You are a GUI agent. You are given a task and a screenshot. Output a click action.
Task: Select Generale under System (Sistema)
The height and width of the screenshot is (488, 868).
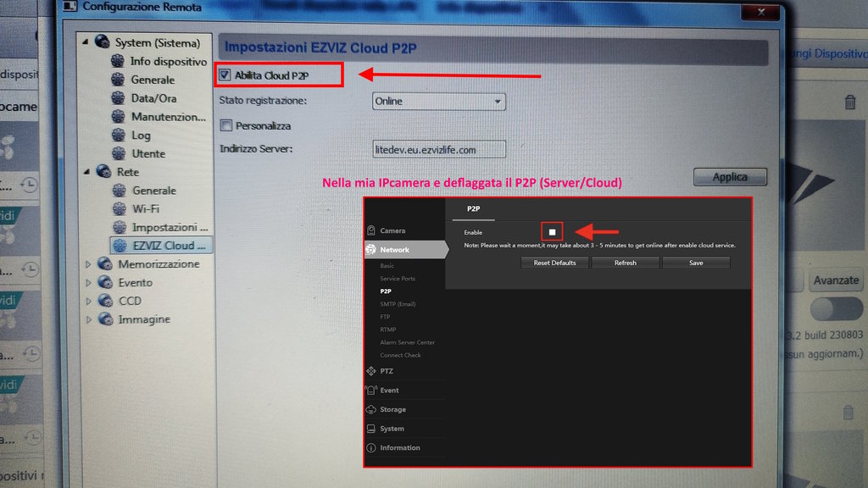[153, 80]
